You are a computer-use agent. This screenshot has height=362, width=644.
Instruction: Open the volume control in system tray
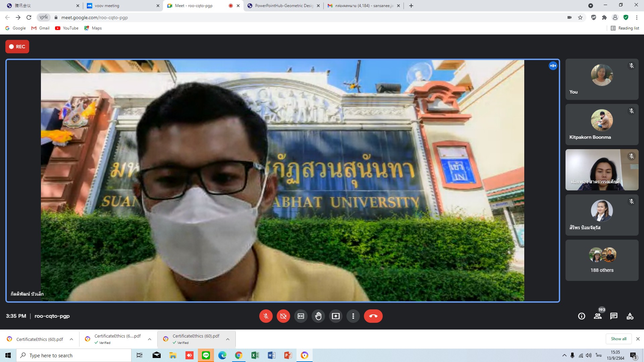click(589, 355)
